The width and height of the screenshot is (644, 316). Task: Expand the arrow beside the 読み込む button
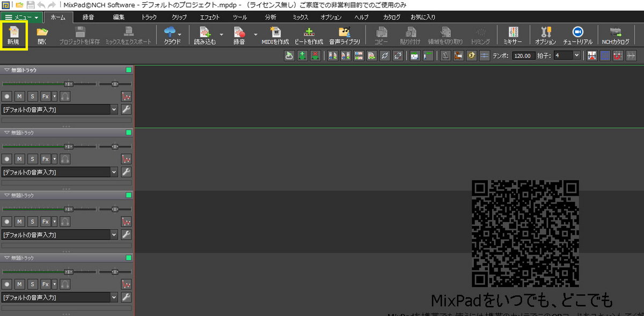[x=222, y=34]
